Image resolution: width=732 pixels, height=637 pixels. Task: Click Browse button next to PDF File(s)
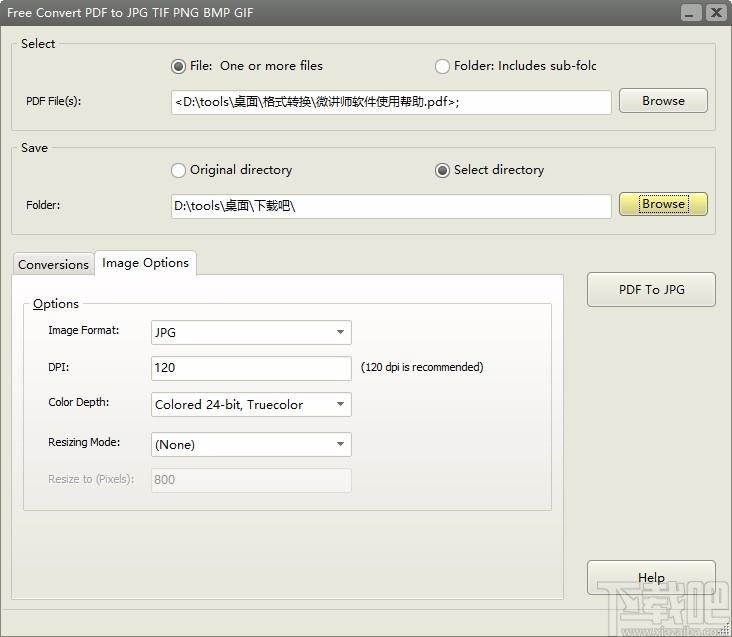[663, 101]
